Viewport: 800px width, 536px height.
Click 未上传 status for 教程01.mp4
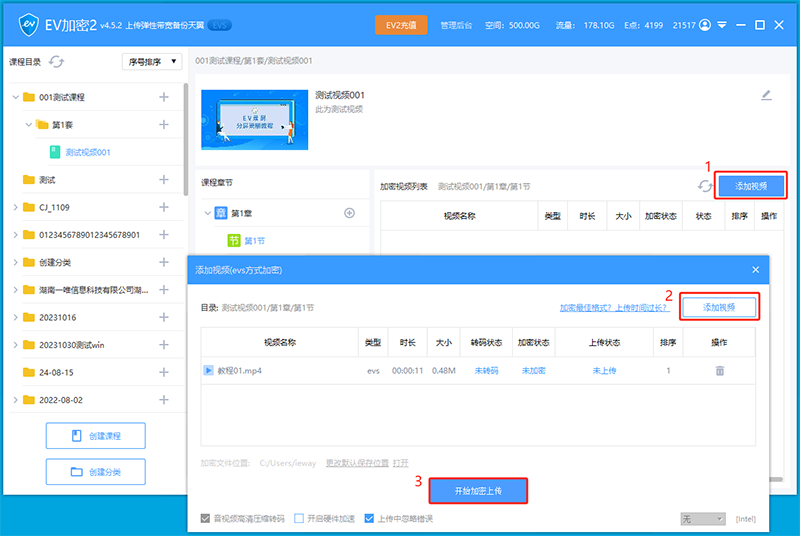(x=604, y=370)
